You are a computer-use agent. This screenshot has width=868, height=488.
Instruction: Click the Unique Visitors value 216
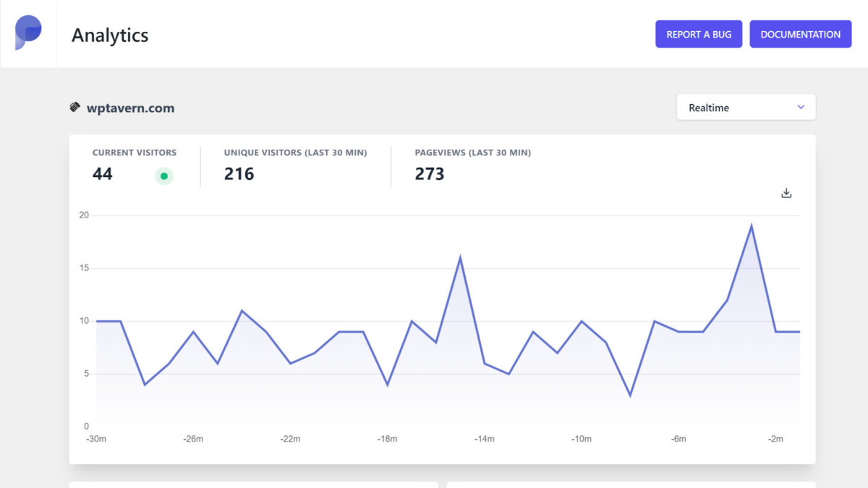click(239, 174)
